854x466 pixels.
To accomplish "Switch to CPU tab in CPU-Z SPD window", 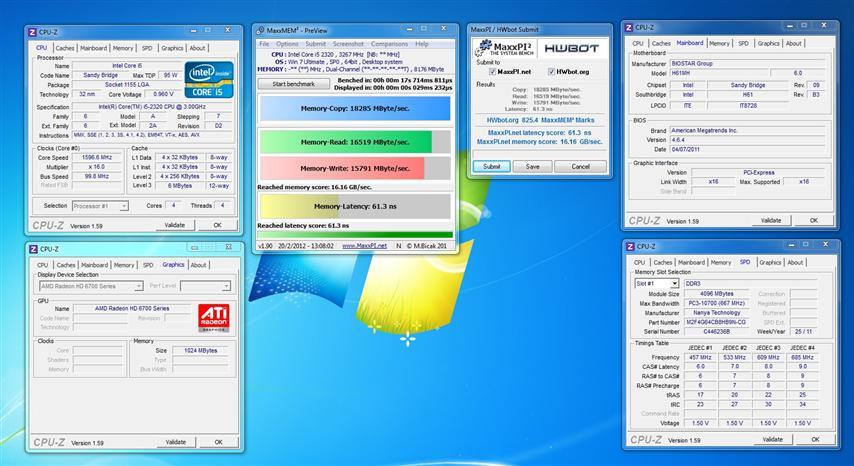I will click(x=639, y=262).
